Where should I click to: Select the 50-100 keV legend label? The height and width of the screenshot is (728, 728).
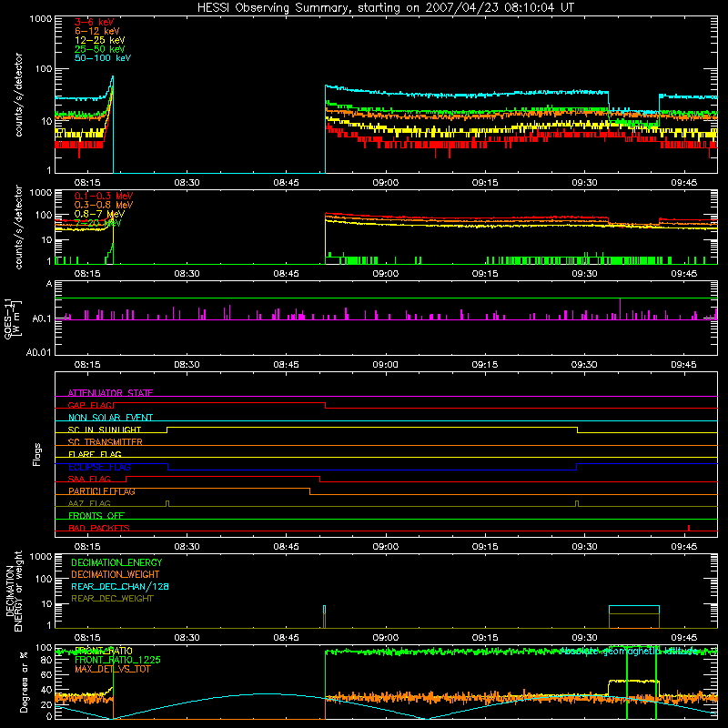[x=103, y=58]
